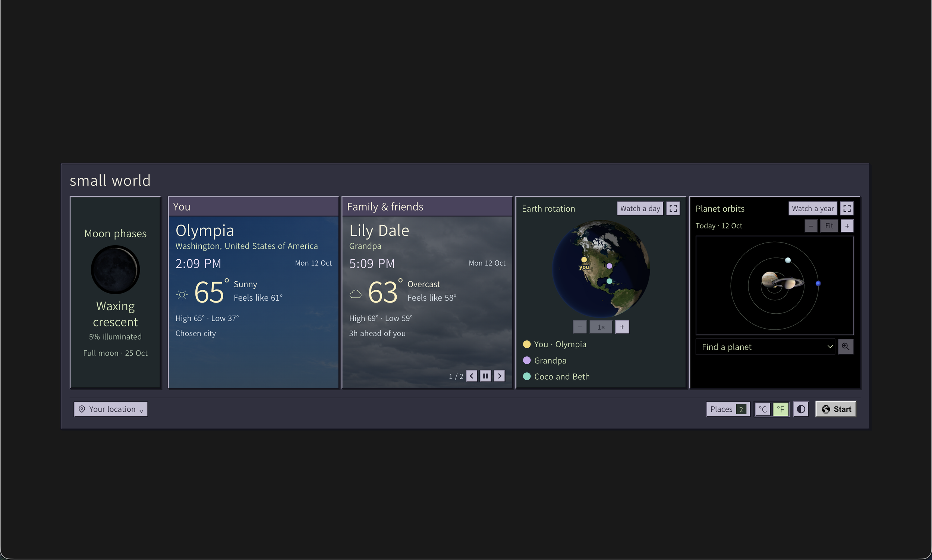
Task: Click the Olympia city name
Action: coord(205,231)
